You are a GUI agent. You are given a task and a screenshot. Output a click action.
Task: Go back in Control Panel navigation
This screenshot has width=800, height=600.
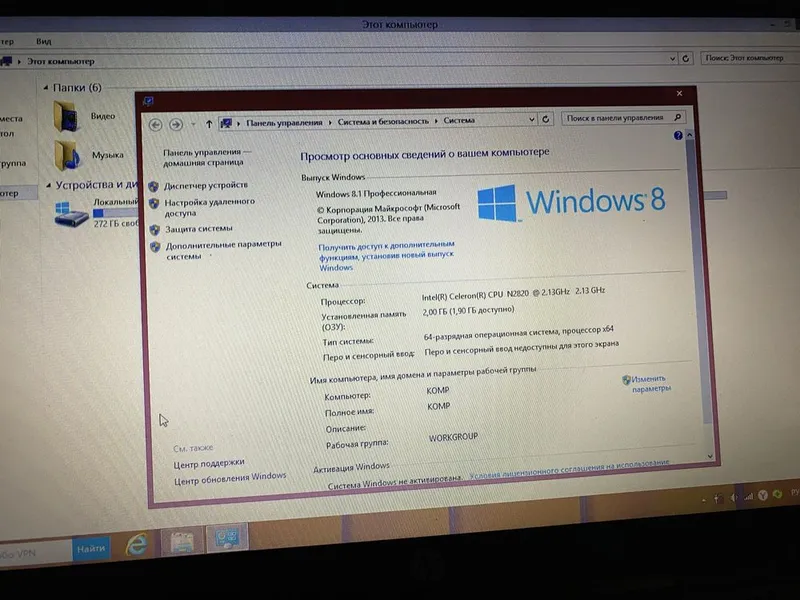tap(156, 124)
